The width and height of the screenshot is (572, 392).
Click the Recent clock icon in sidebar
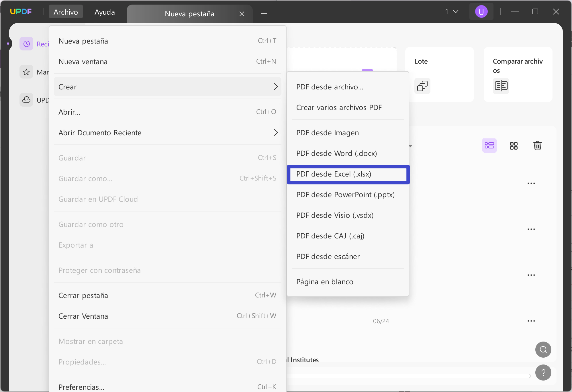[26, 44]
